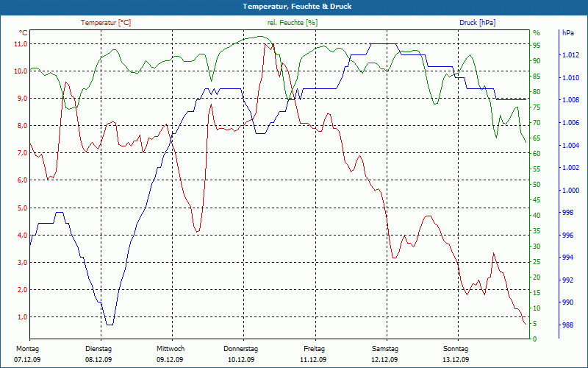Click the date 08.12.09
This screenshot has width=588, height=368.
[98, 360]
